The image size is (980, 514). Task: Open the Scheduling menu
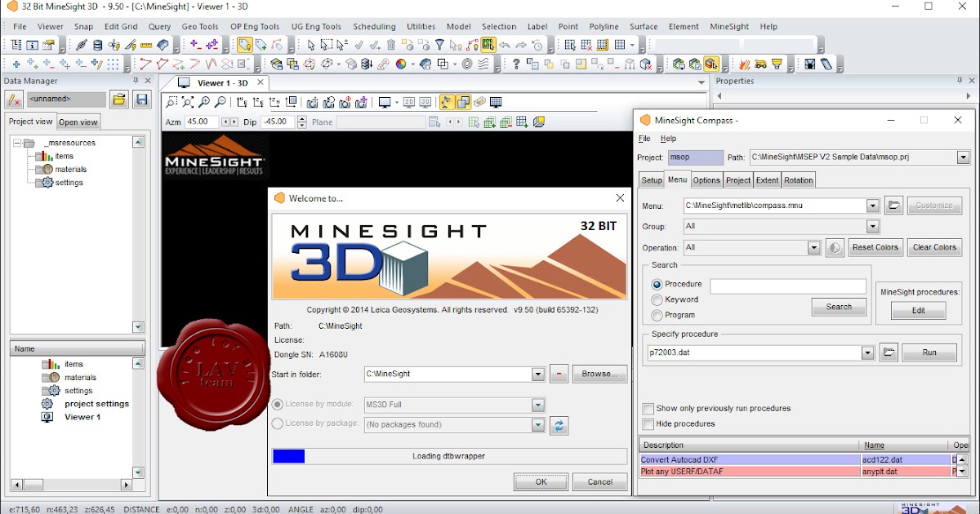(x=374, y=26)
